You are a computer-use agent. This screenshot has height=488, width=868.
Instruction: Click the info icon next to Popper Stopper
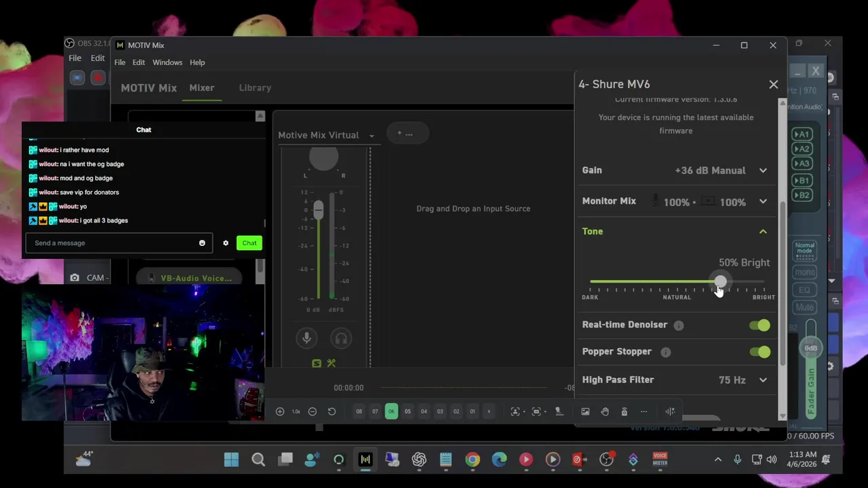(x=666, y=352)
